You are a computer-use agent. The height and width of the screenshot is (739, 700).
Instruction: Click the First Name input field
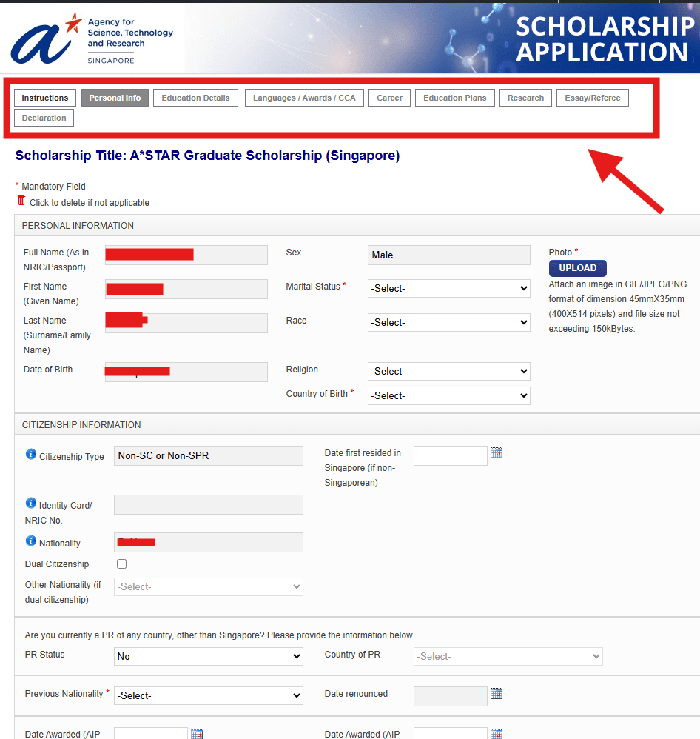point(186,289)
